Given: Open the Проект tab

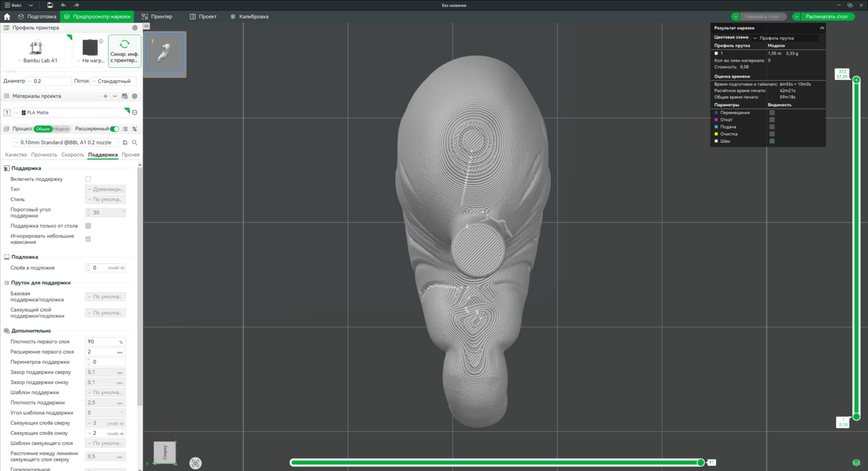Looking at the screenshot, I should click(203, 17).
